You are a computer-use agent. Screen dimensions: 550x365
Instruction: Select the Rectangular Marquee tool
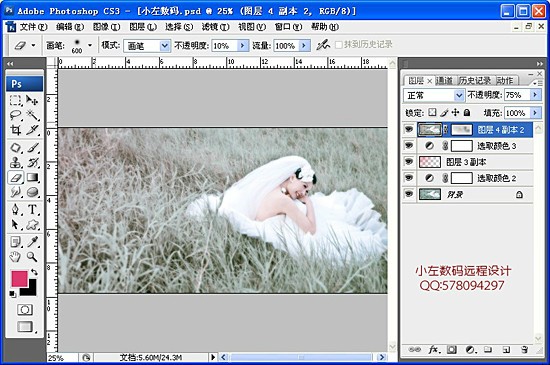point(15,101)
